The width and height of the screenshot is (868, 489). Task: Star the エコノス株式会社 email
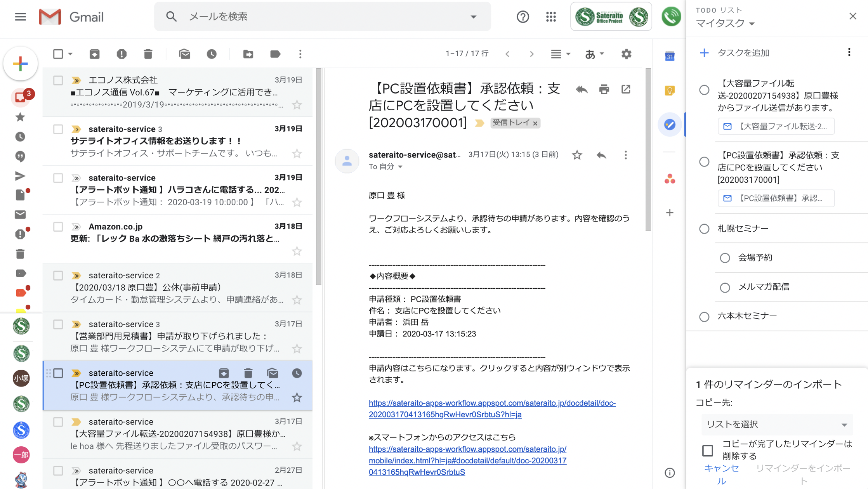tap(297, 105)
